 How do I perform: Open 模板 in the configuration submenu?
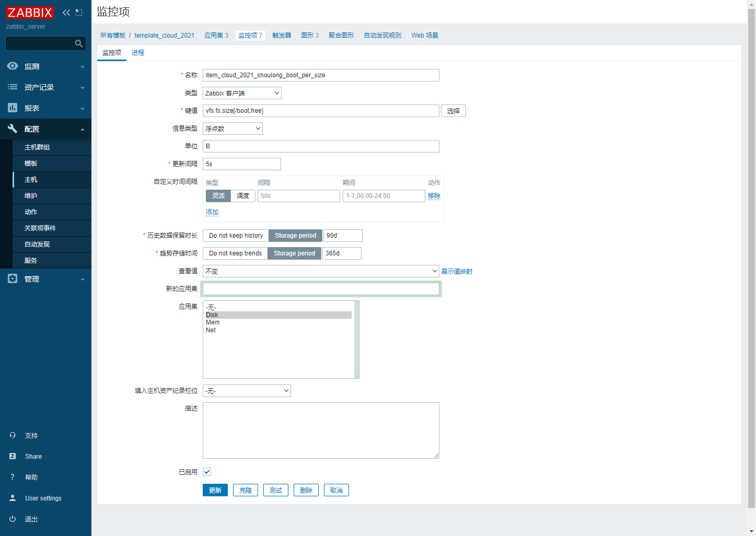click(31, 164)
